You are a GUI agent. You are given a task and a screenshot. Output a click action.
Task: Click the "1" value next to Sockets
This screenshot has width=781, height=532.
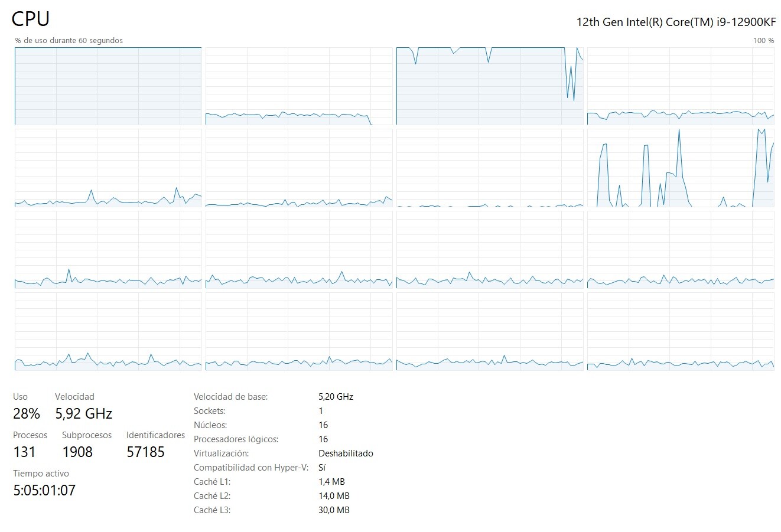[321, 411]
